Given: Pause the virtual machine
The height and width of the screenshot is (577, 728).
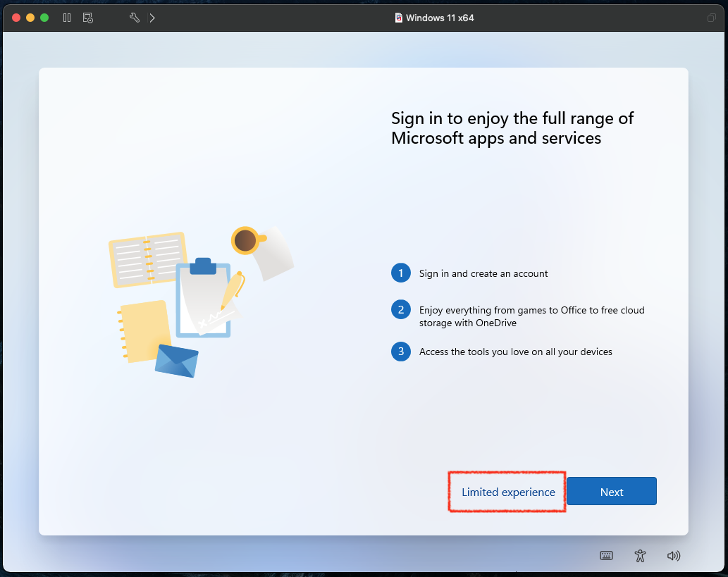Looking at the screenshot, I should (67, 18).
